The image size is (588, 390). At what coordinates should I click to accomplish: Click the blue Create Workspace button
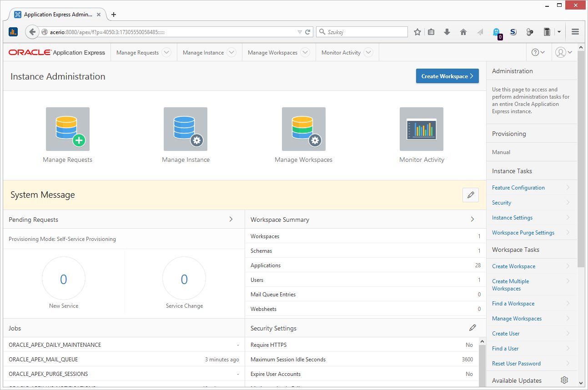point(447,76)
